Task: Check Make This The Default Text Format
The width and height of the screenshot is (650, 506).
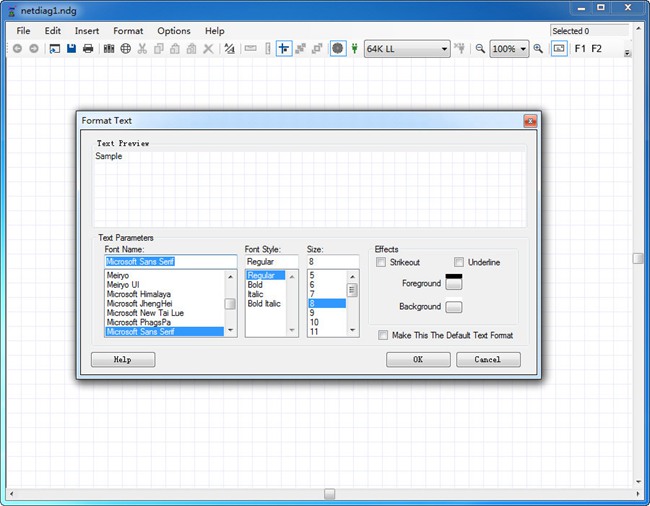Action: coord(383,335)
